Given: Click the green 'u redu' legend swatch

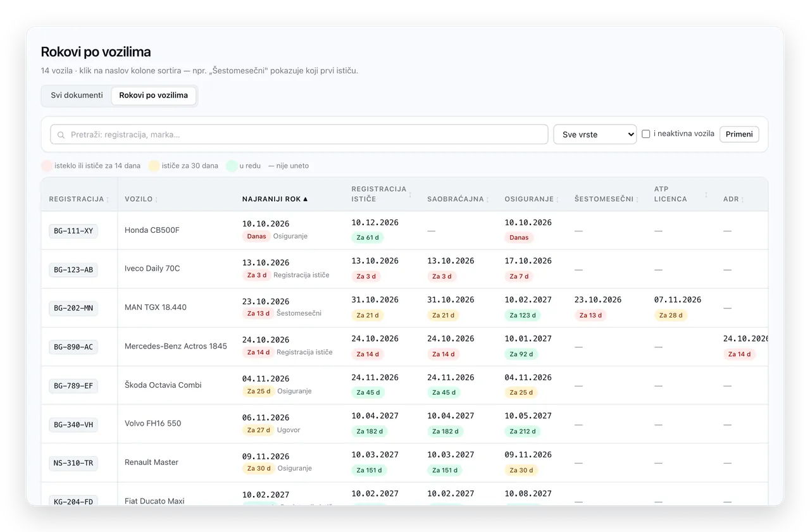Looking at the screenshot, I should pos(232,166).
